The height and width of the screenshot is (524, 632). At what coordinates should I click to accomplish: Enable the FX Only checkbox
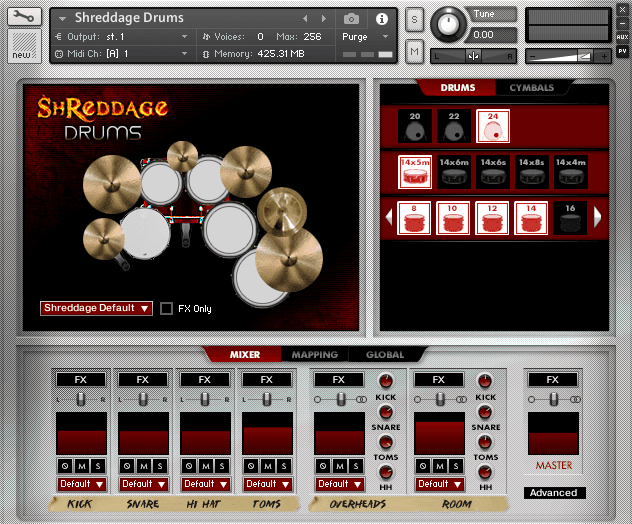166,308
